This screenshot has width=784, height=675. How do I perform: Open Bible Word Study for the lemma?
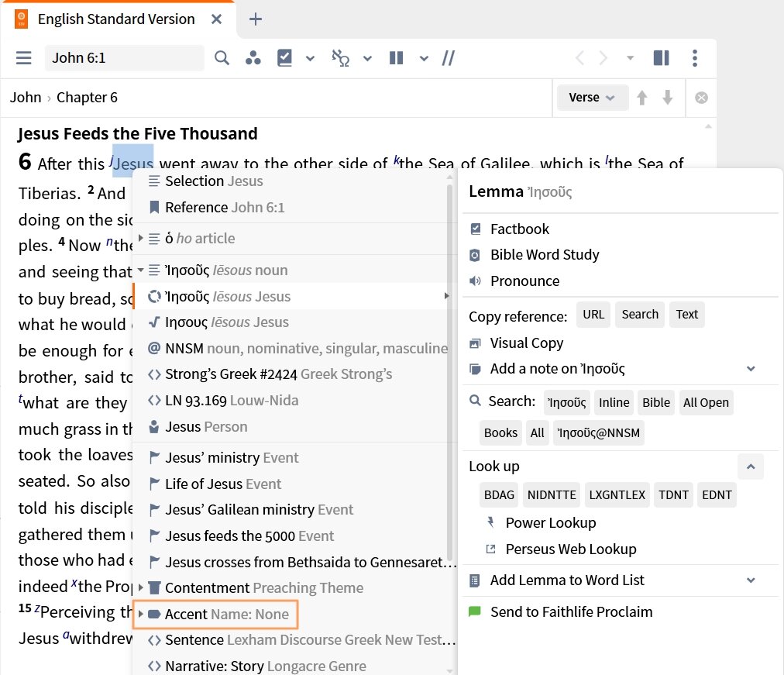pyautogui.click(x=545, y=255)
